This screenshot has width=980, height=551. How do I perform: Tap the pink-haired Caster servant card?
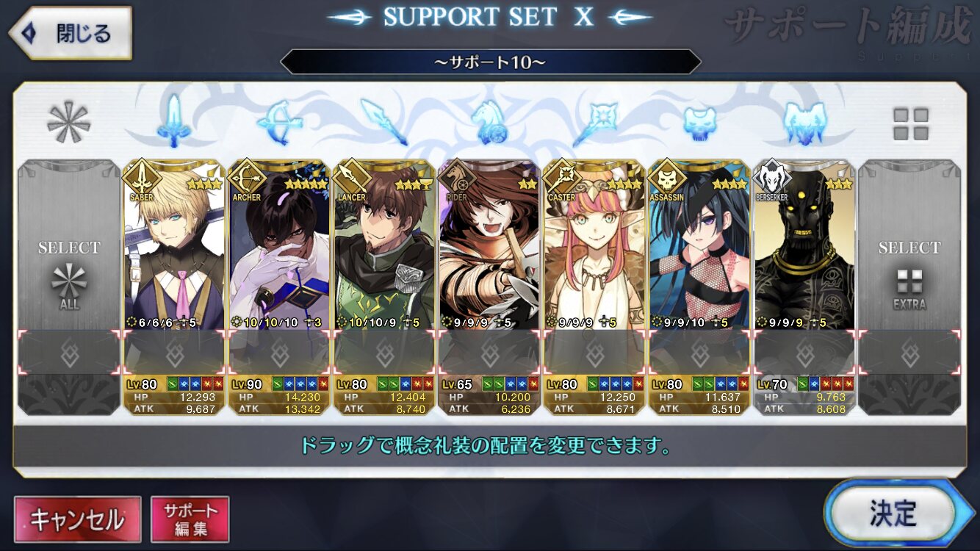(x=594, y=287)
